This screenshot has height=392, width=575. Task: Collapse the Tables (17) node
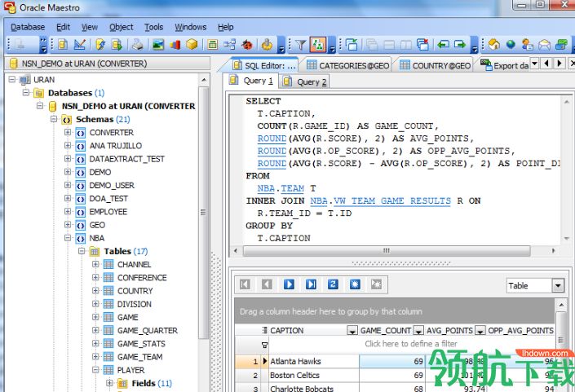click(82, 250)
